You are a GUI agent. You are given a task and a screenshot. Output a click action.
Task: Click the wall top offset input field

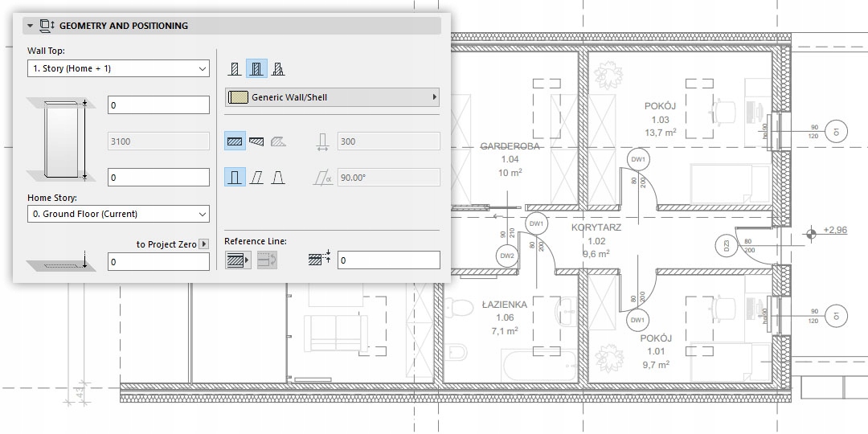click(x=158, y=104)
